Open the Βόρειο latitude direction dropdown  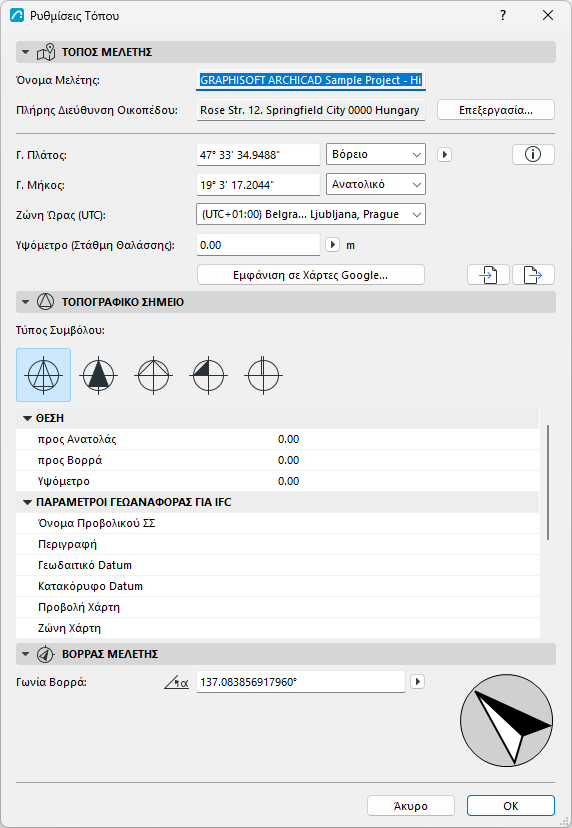point(376,155)
